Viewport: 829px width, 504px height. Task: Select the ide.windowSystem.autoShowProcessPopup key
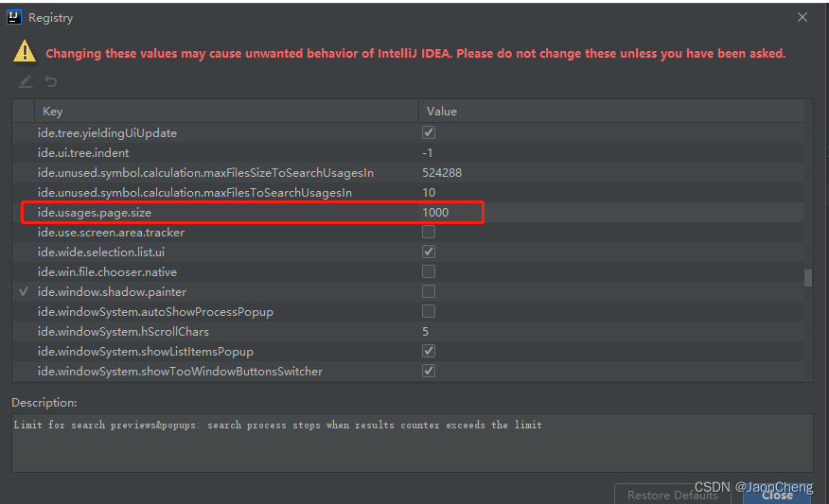[155, 312]
